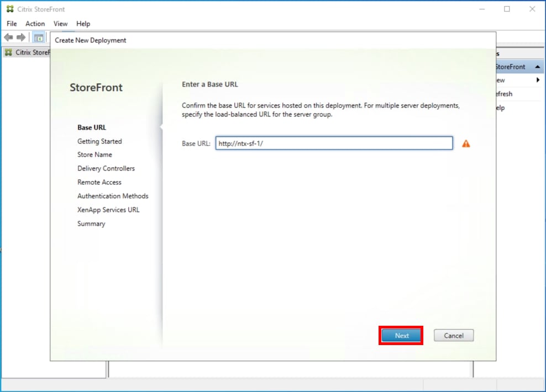The width and height of the screenshot is (546, 392).
Task: Open the Help menu
Action: 83,24
